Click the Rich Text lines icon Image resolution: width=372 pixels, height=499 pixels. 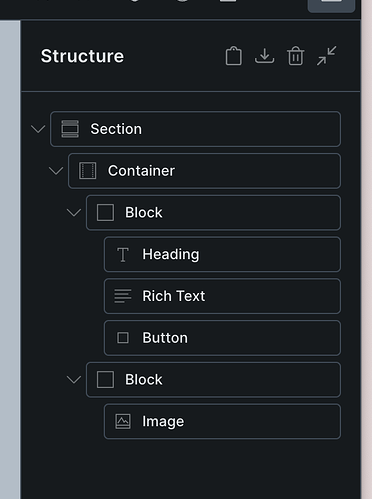(123, 296)
